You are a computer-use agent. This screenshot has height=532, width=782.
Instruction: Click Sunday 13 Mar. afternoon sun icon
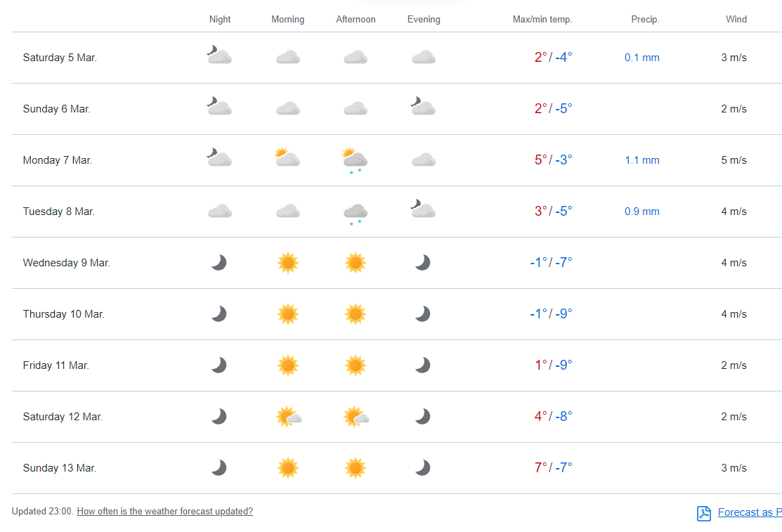[356, 468]
